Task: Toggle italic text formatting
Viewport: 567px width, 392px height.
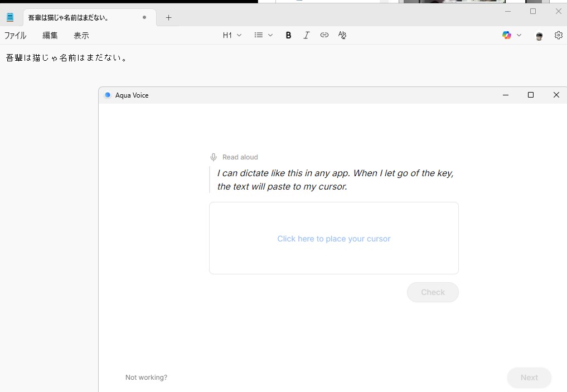Action: coord(306,35)
